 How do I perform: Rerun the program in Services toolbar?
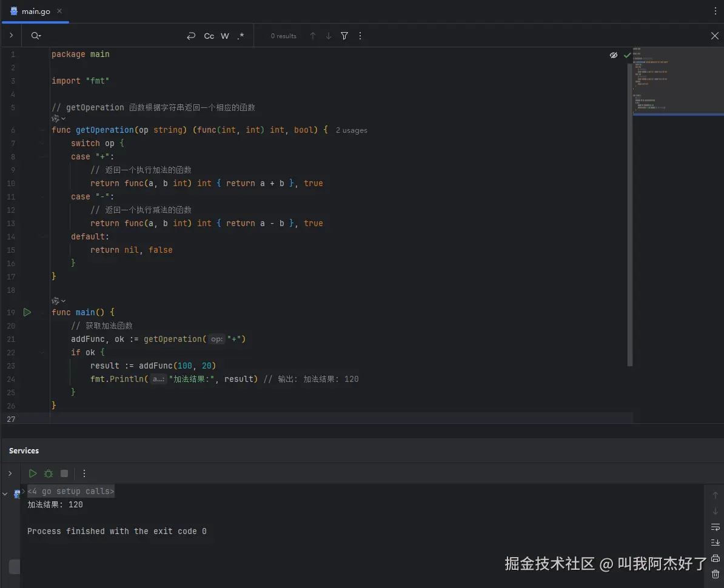32,473
